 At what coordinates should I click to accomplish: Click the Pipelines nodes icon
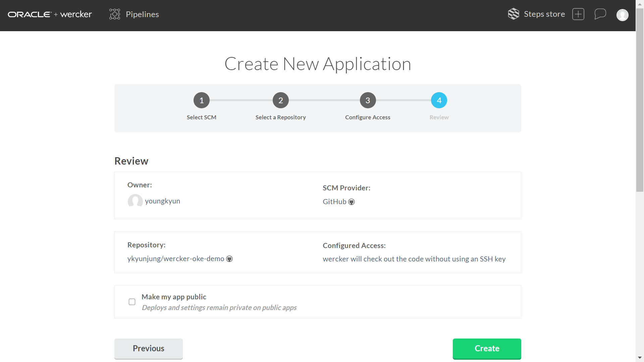tap(115, 14)
